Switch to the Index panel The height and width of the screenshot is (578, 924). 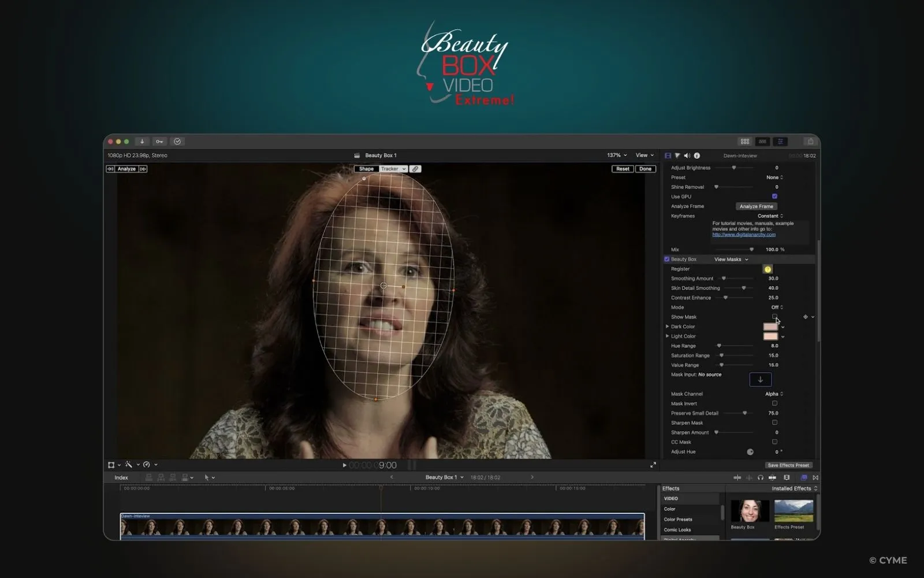[x=121, y=477]
